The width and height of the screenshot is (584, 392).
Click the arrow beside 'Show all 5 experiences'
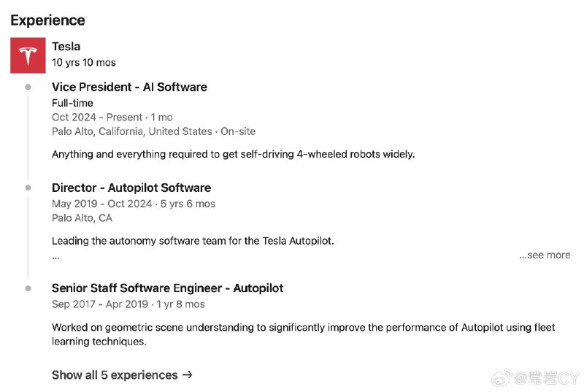click(x=188, y=374)
